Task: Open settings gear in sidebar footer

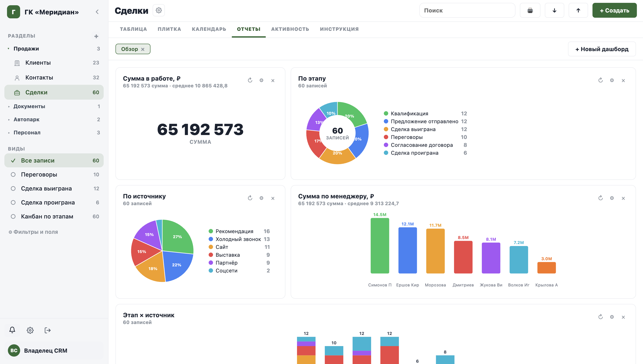Action: tap(30, 330)
